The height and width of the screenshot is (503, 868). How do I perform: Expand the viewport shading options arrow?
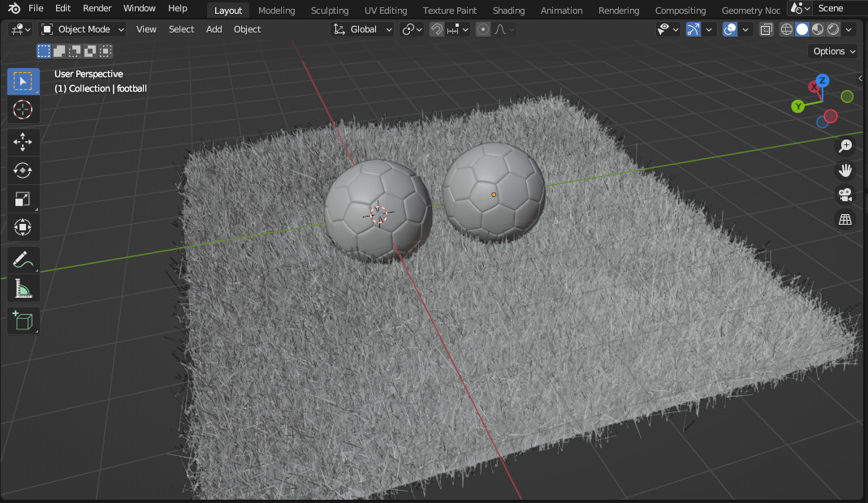click(849, 29)
